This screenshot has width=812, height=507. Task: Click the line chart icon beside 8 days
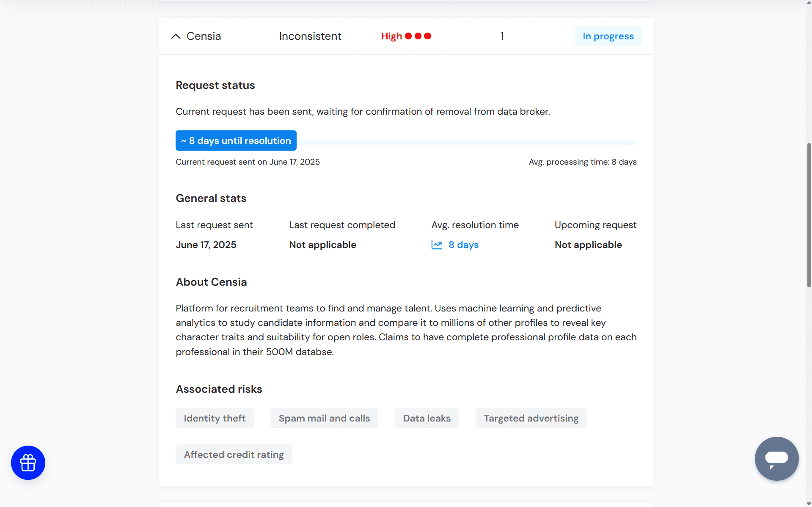point(437,245)
